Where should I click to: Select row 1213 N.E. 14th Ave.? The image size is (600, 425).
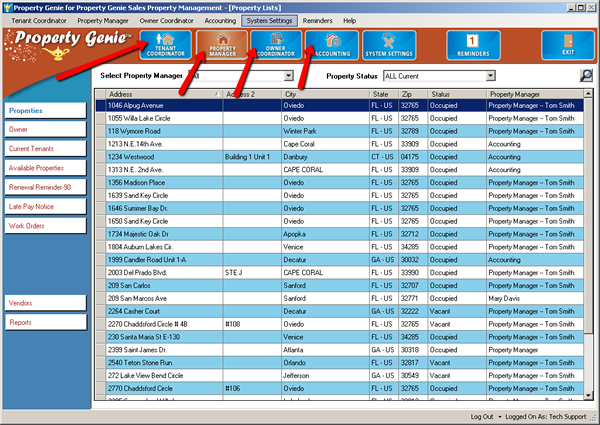(339, 144)
